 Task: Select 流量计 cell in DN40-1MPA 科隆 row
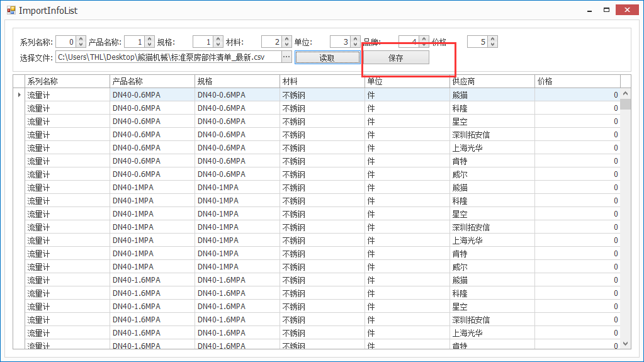67,201
